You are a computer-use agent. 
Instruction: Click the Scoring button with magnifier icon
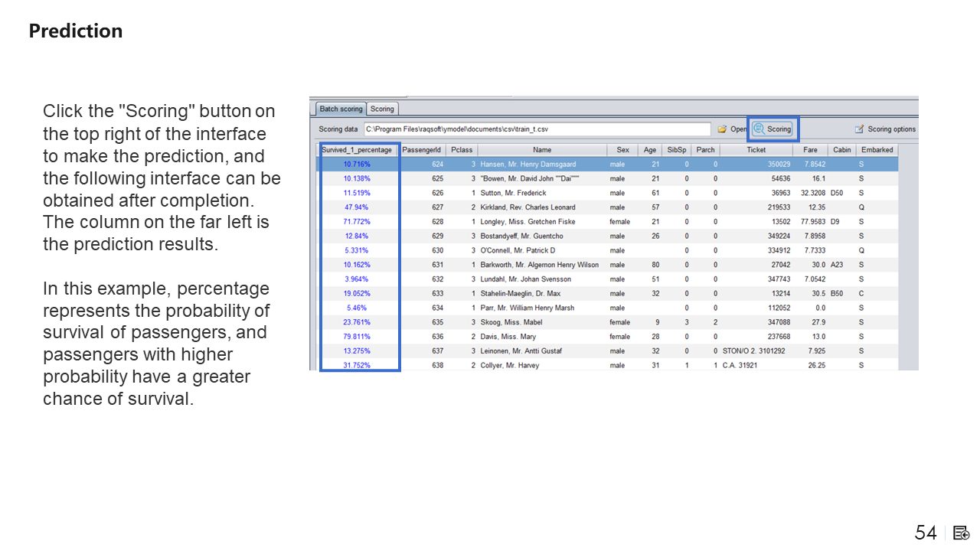click(x=773, y=129)
